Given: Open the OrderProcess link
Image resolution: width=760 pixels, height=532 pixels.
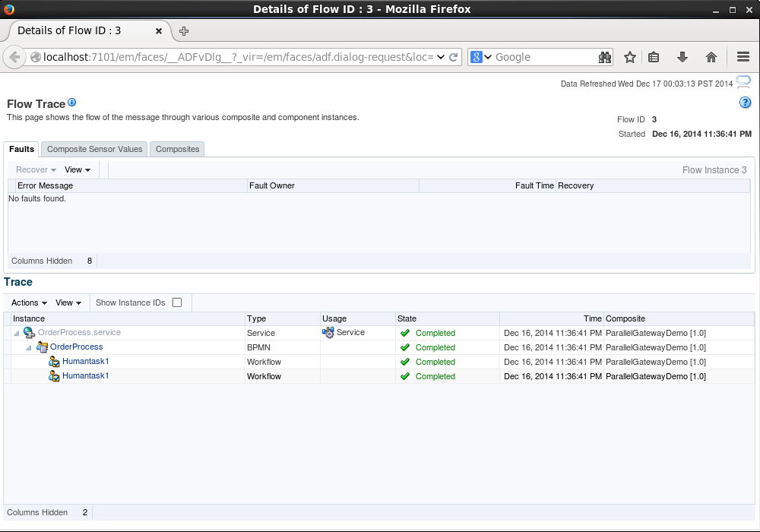Looking at the screenshot, I should [75, 347].
